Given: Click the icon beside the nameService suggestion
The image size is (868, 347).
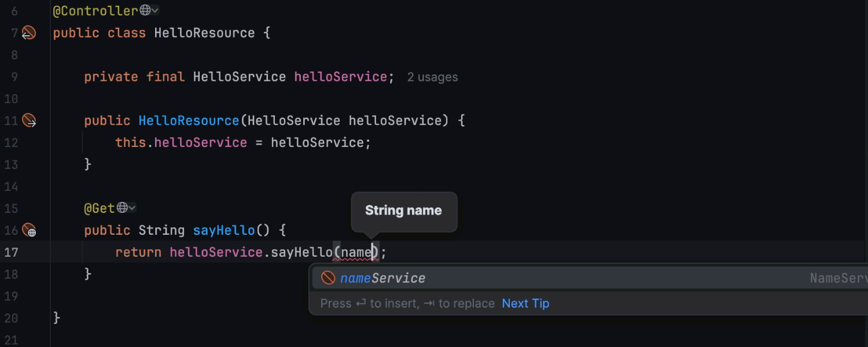Looking at the screenshot, I should coord(328,278).
